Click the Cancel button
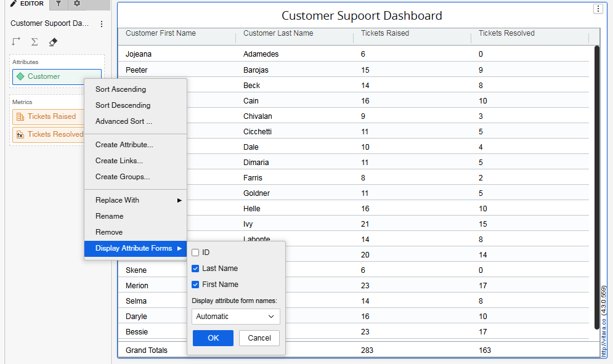 [x=259, y=338]
